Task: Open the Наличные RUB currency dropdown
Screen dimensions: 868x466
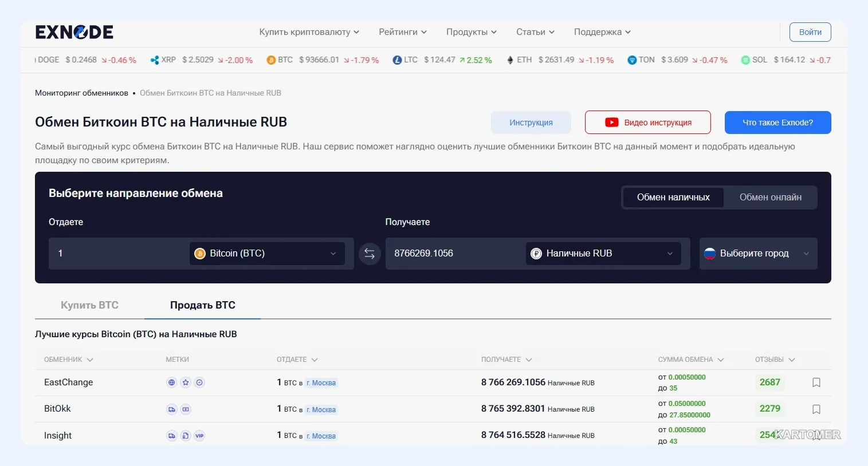Action: 603,254
